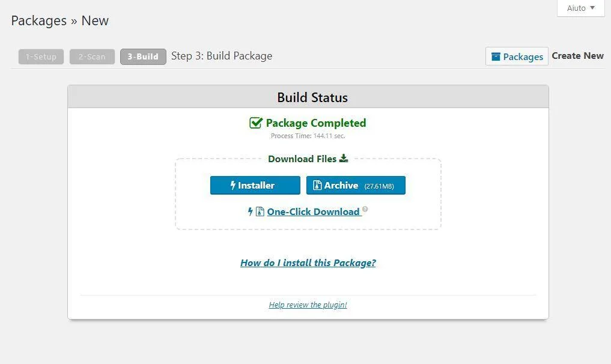The height and width of the screenshot is (364, 611).
Task: Click the lightning bolt icon on the Installer button
Action: point(233,185)
